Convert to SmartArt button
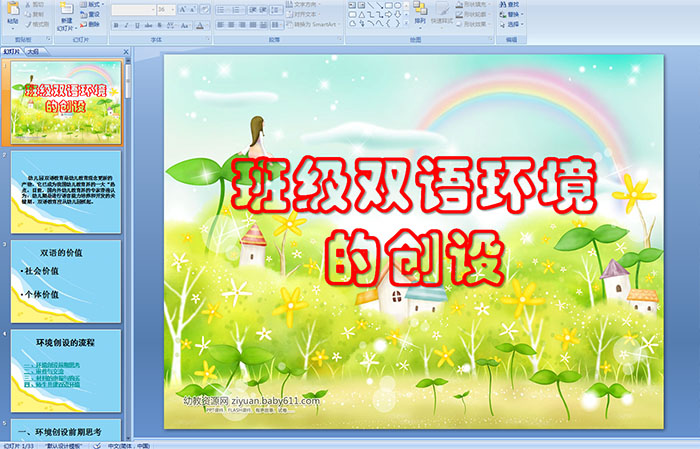 [313, 24]
